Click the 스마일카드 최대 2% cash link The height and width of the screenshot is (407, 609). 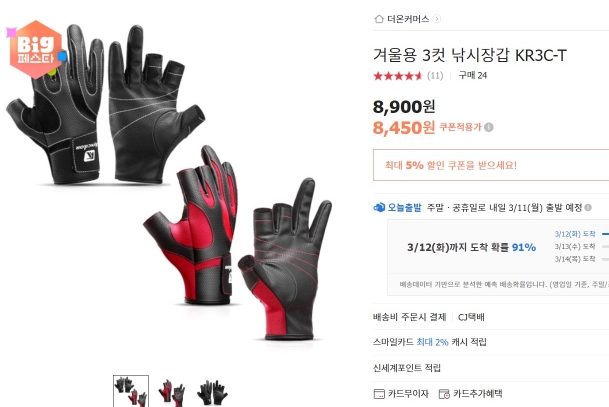coord(430,342)
